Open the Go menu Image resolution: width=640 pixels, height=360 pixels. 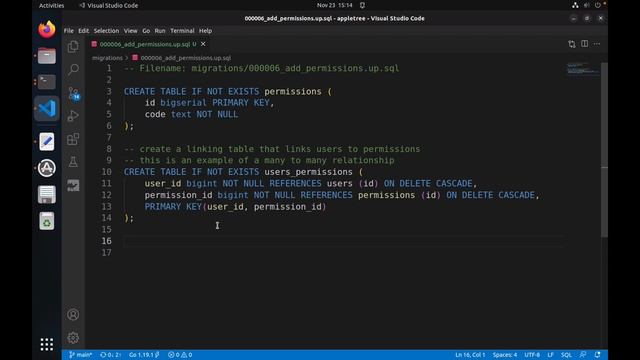(146, 31)
